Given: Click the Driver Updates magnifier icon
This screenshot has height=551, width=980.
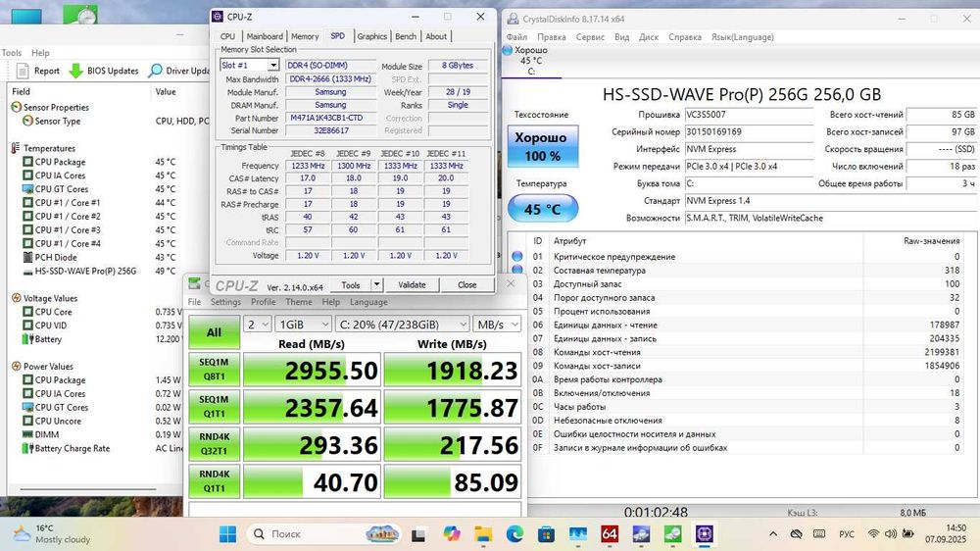Looking at the screenshot, I should pyautogui.click(x=156, y=71).
